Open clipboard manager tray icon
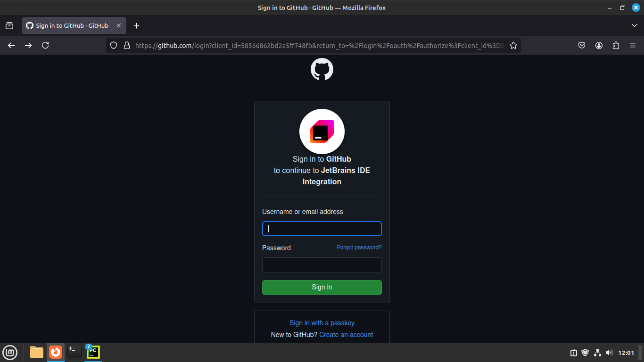 pyautogui.click(x=574, y=353)
